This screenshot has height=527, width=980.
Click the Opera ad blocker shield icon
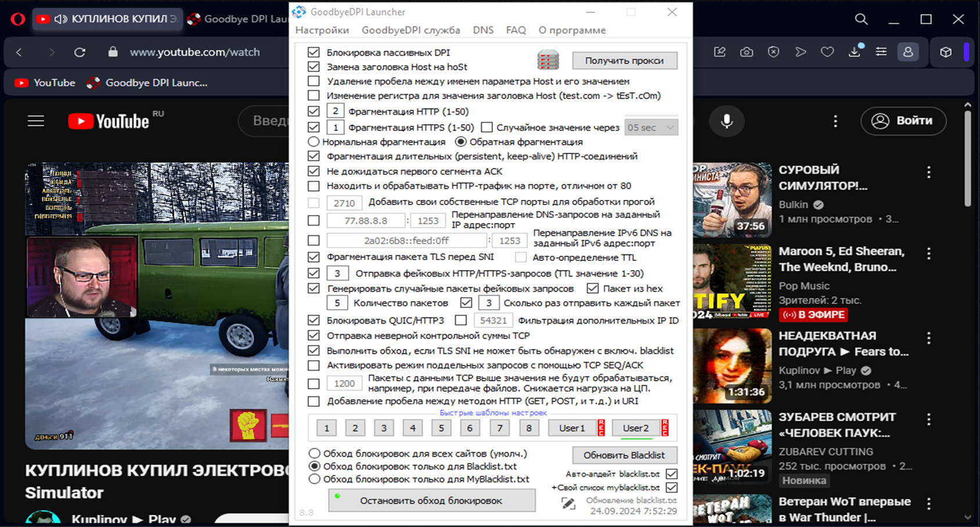pos(773,52)
